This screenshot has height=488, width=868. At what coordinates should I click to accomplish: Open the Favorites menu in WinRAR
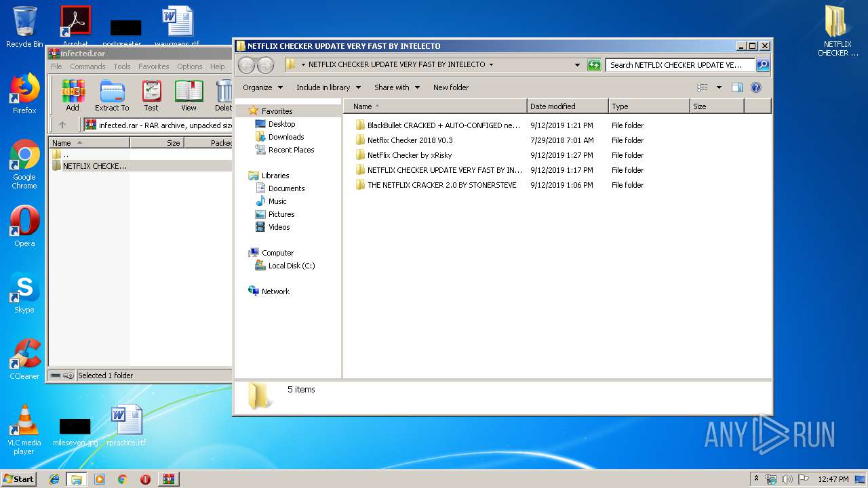[154, 66]
